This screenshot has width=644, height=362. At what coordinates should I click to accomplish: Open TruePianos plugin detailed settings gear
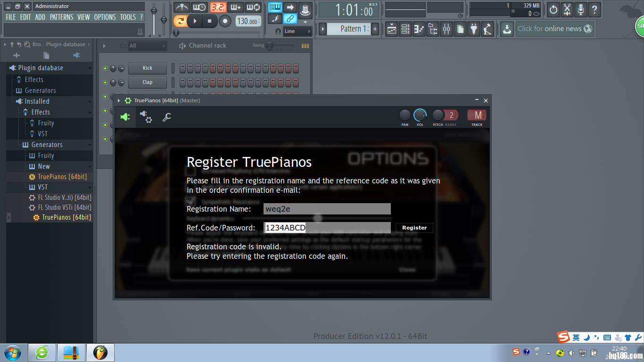coord(146,117)
